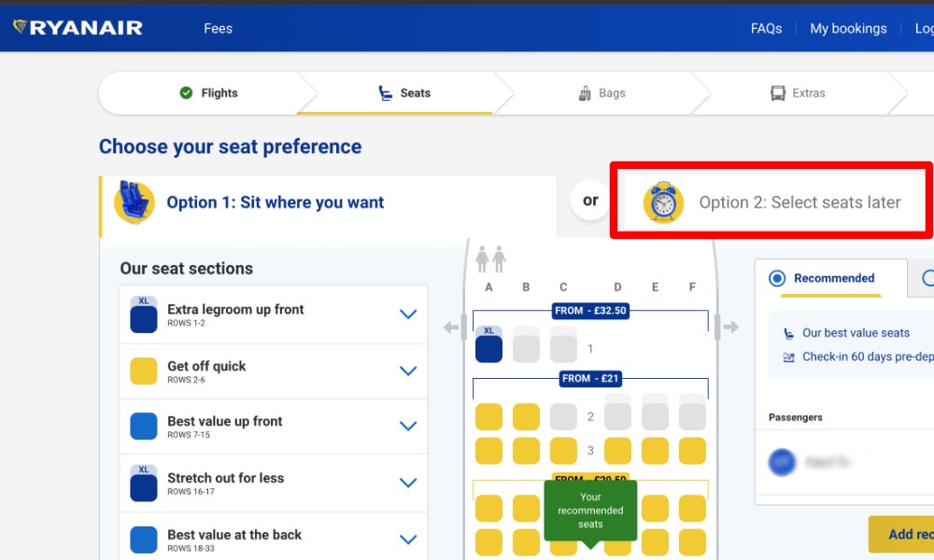Go to the Extras step tab
The height and width of the screenshot is (560, 934).
pos(798,92)
